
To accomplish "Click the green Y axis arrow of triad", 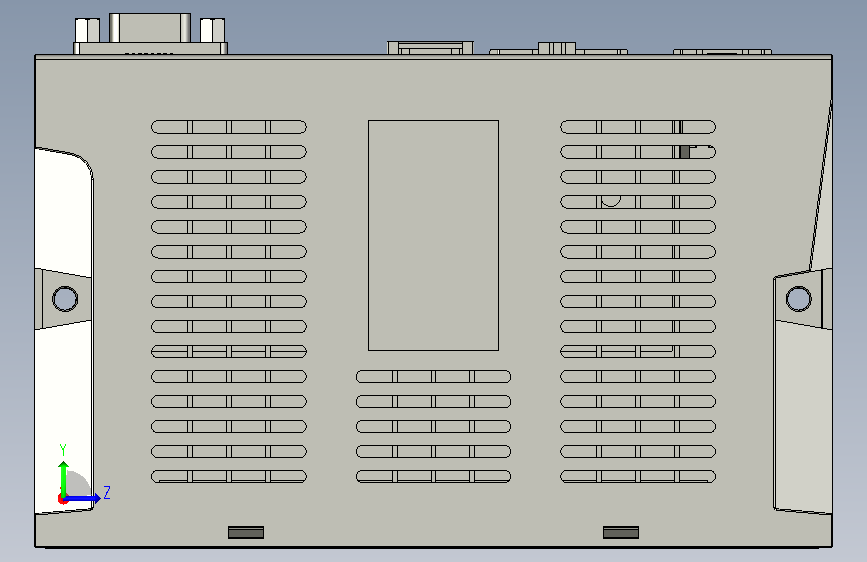I will (64, 478).
